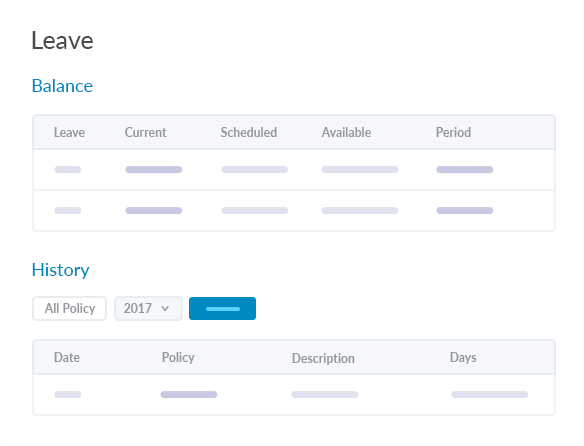Screen dimensions: 584x446
Task: Sort by the Date column header
Action: tap(67, 357)
